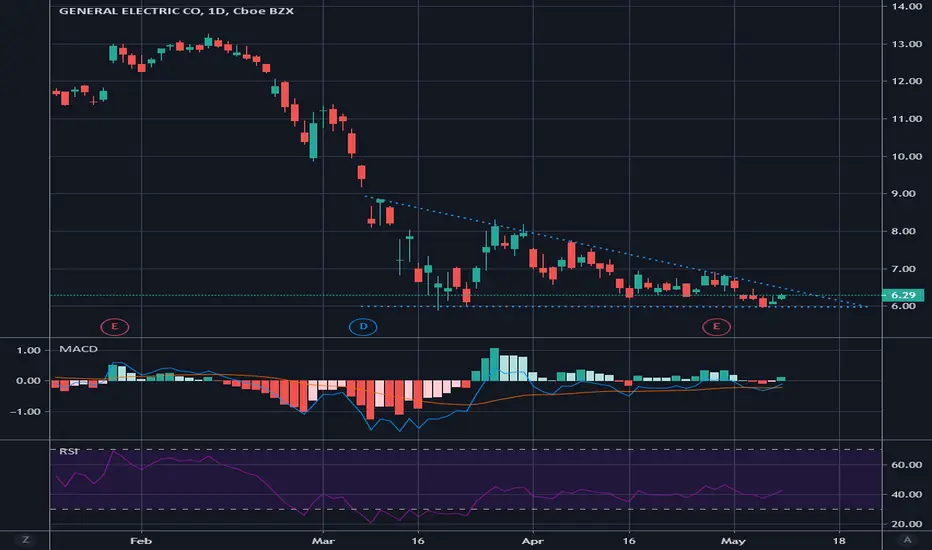Click the MACD 1.00 scale label
The width and height of the screenshot is (932, 550).
point(29,350)
